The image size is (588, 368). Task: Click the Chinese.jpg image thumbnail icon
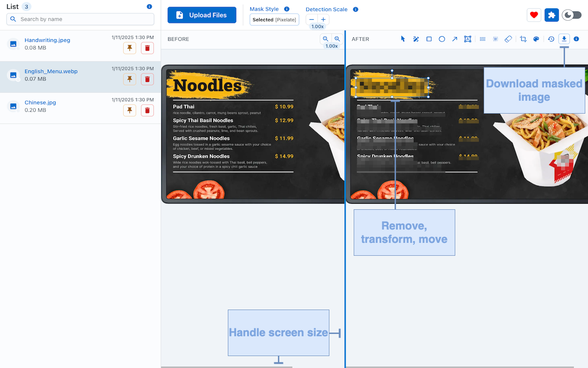click(x=13, y=106)
